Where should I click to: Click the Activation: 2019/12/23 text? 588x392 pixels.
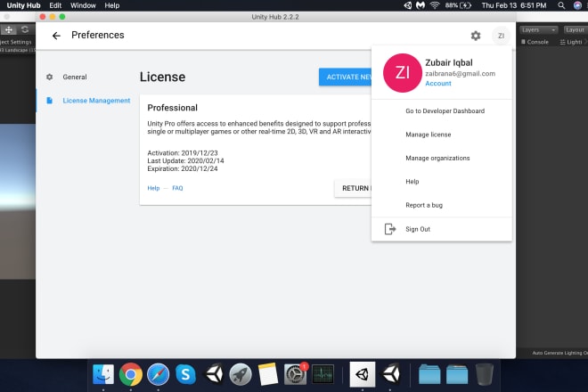tap(183, 153)
